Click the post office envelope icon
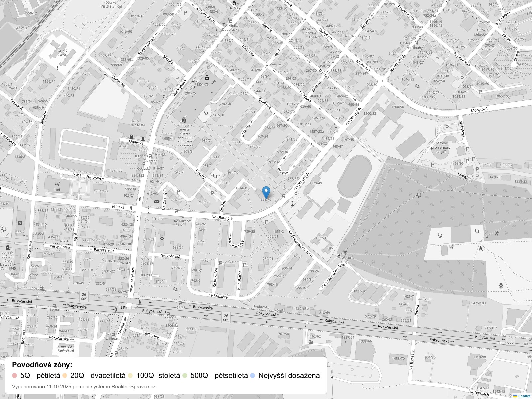 coord(156,201)
